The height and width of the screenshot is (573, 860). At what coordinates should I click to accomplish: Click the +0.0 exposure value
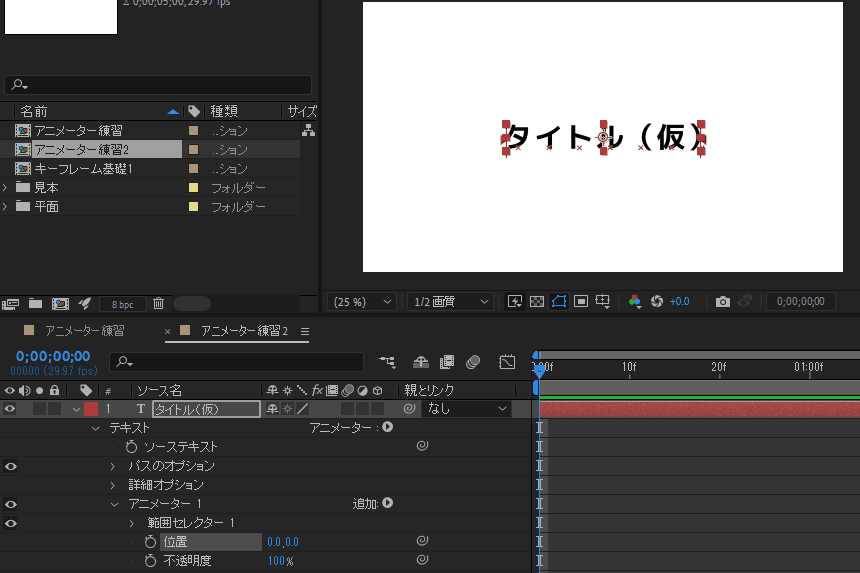coord(680,302)
